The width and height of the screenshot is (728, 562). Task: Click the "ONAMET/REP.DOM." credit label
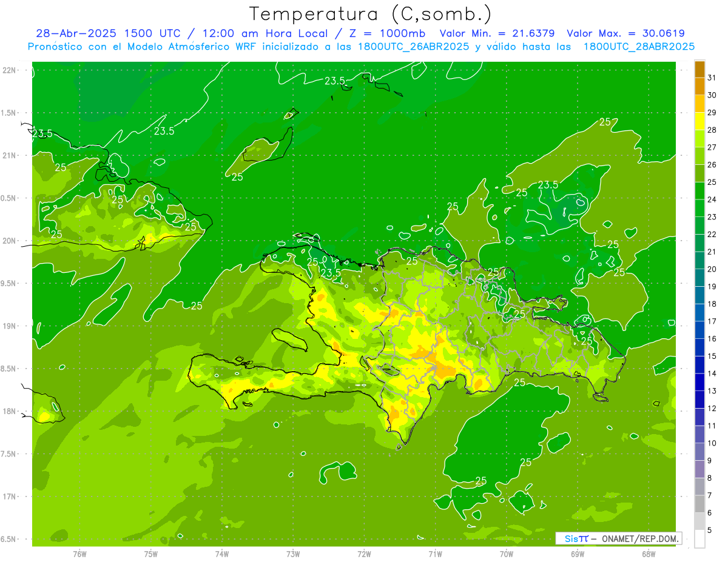tap(640, 538)
